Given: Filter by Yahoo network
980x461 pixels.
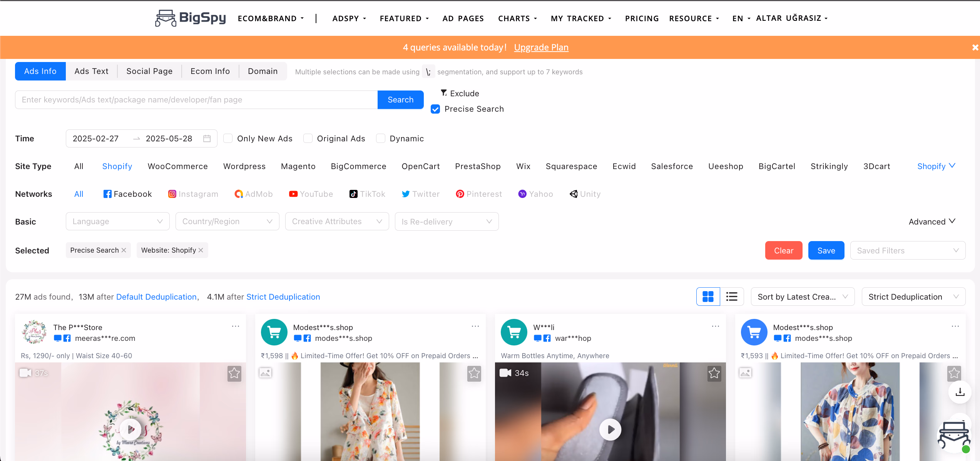Looking at the screenshot, I should [535, 194].
